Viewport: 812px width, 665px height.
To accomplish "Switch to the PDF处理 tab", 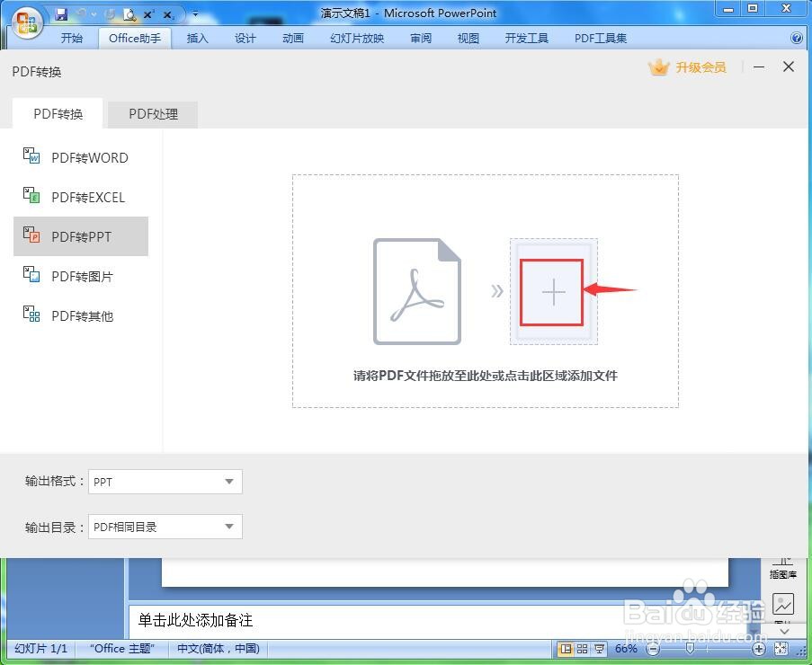I will pos(152,114).
